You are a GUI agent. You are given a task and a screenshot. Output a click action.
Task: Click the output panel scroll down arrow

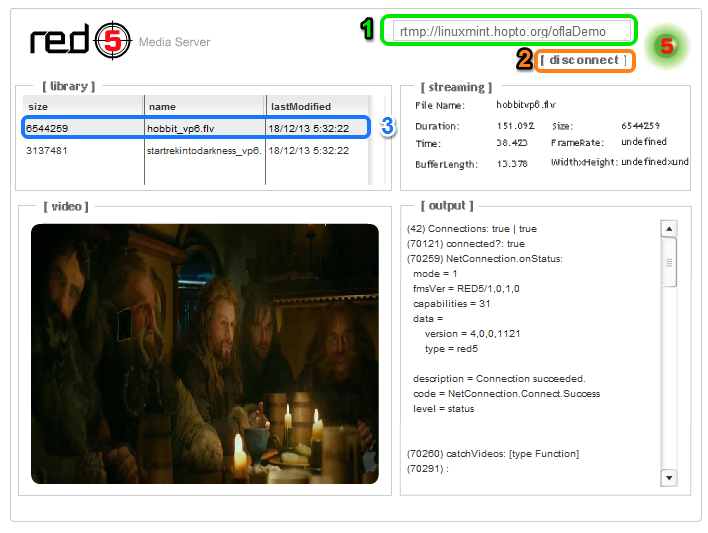tap(669, 478)
